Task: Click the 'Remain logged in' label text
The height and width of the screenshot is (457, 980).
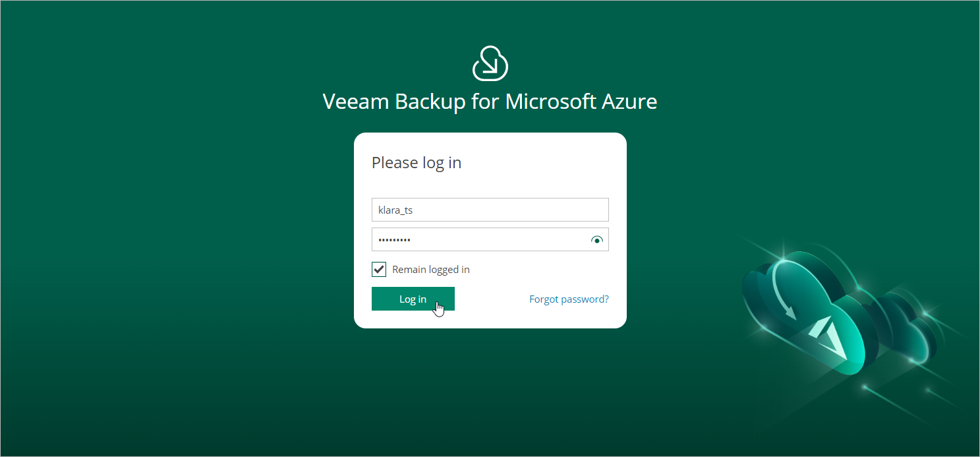Action: (x=430, y=270)
